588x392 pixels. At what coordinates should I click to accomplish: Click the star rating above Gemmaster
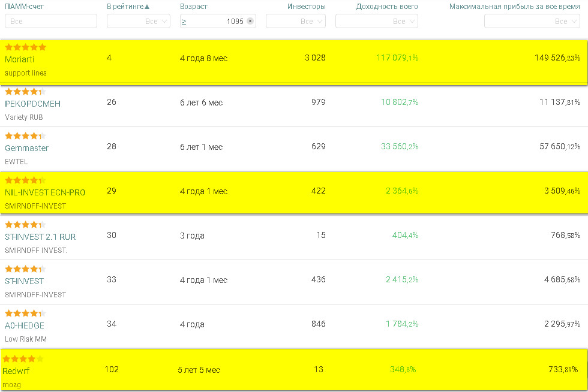pyautogui.click(x=25, y=136)
